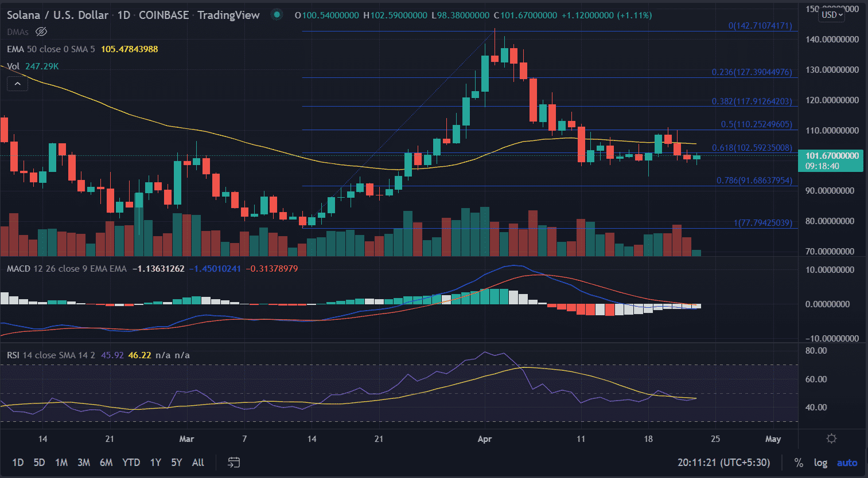This screenshot has height=478, width=868.
Task: Select the YTD time range
Action: click(x=131, y=463)
